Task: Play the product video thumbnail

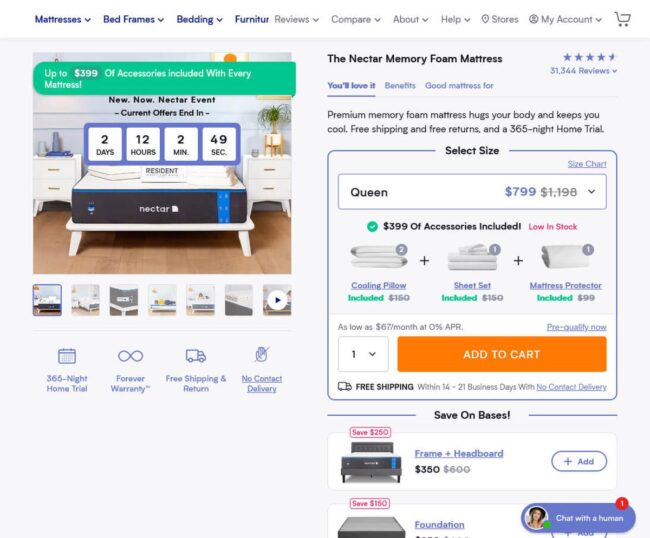Action: point(277,300)
